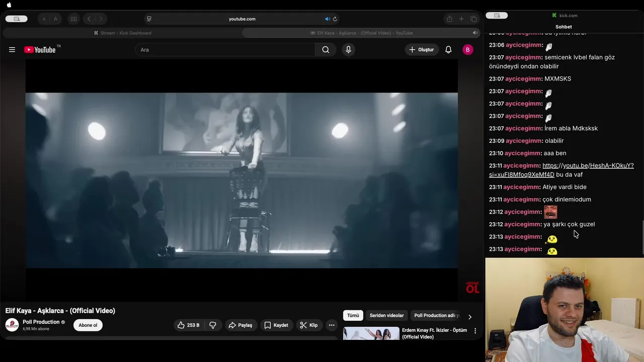644x362 pixels.
Task: Save the video with Kaydet
Action: coord(276,325)
